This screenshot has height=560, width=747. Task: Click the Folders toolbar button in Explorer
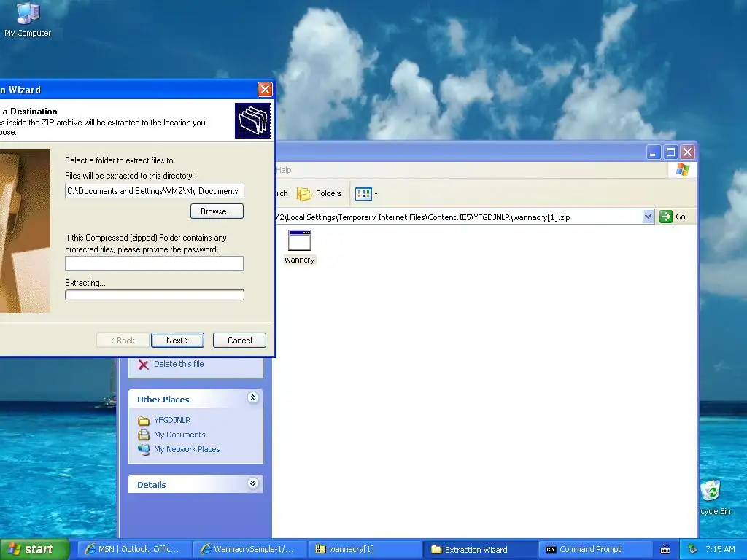pos(320,193)
